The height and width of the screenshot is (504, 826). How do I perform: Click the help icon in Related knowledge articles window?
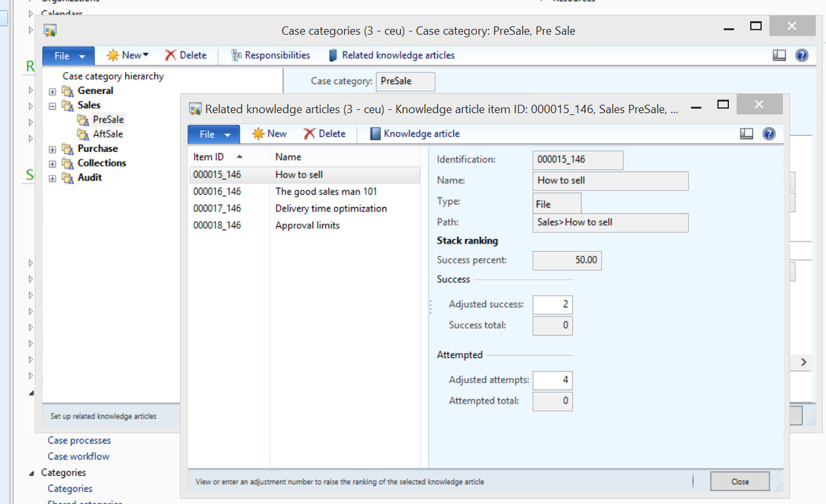tap(769, 134)
